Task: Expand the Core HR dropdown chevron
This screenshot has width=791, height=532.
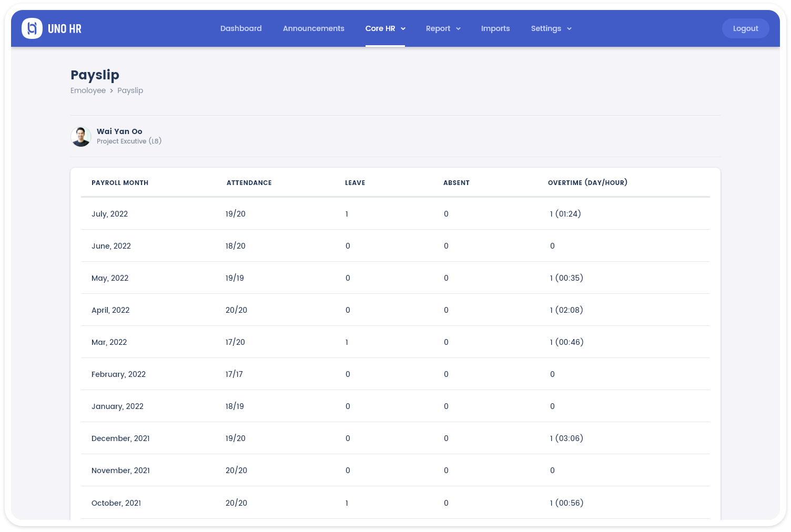Action: coord(403,29)
